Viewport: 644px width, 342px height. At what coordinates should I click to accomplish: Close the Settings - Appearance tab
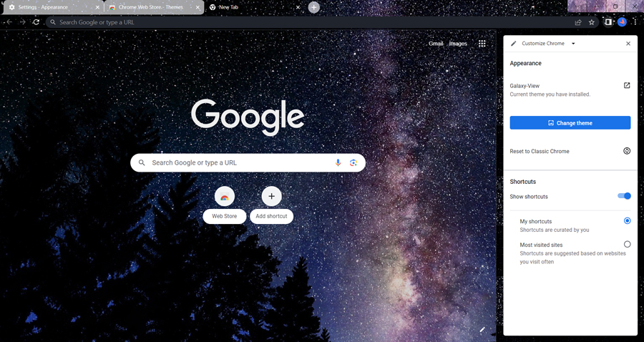97,7
